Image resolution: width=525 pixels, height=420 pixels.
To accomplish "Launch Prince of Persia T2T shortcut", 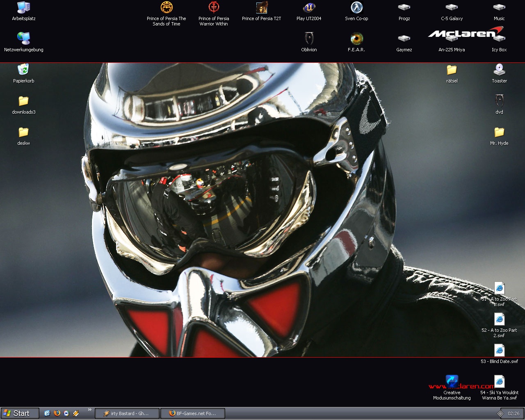I will pyautogui.click(x=261, y=11).
